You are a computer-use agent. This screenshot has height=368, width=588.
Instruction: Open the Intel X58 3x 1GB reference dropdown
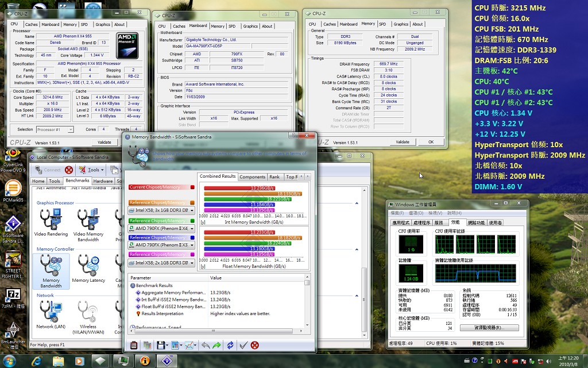tap(161, 210)
